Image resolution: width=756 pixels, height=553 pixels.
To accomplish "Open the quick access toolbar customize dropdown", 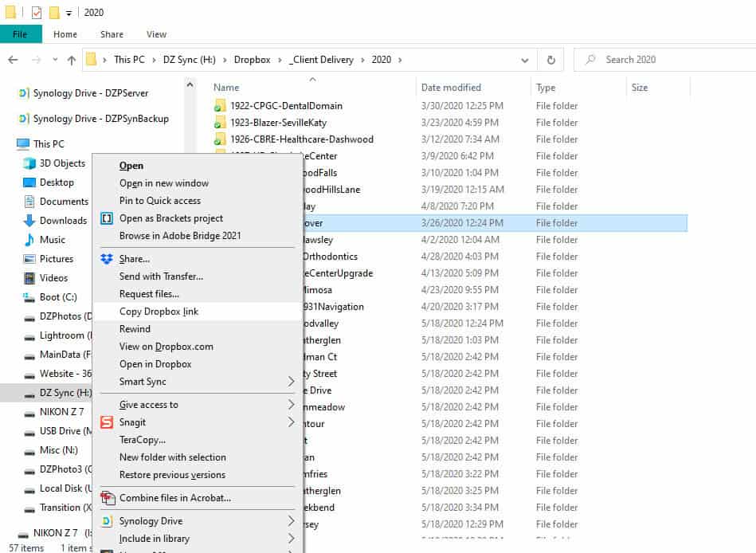I will pyautogui.click(x=69, y=13).
